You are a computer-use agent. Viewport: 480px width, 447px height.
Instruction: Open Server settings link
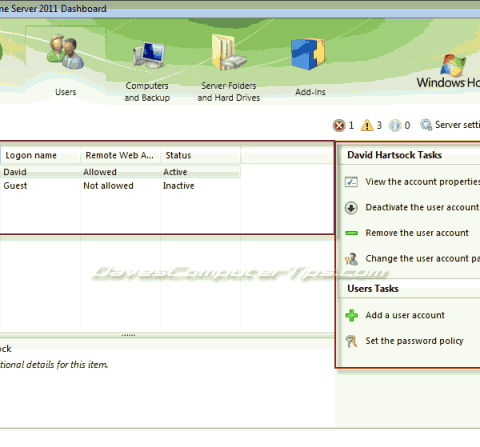pyautogui.click(x=457, y=125)
